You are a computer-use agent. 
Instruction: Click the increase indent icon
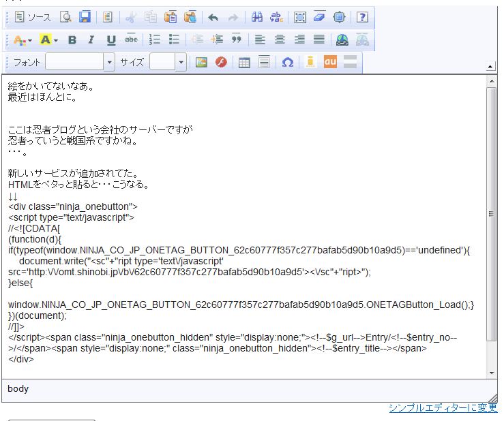coord(217,40)
